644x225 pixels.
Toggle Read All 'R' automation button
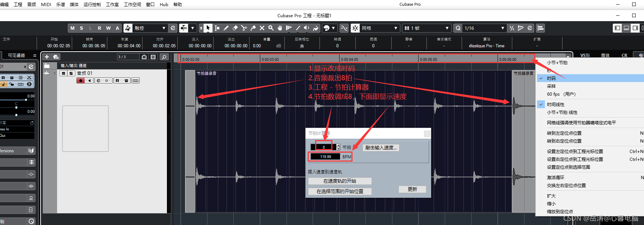[x=99, y=28]
